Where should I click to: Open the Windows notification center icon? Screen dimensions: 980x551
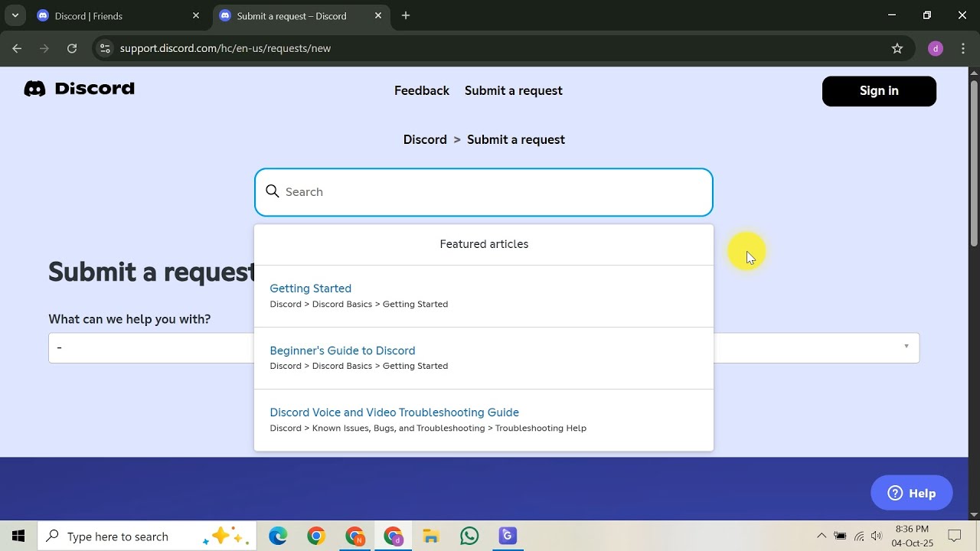pyautogui.click(x=955, y=536)
